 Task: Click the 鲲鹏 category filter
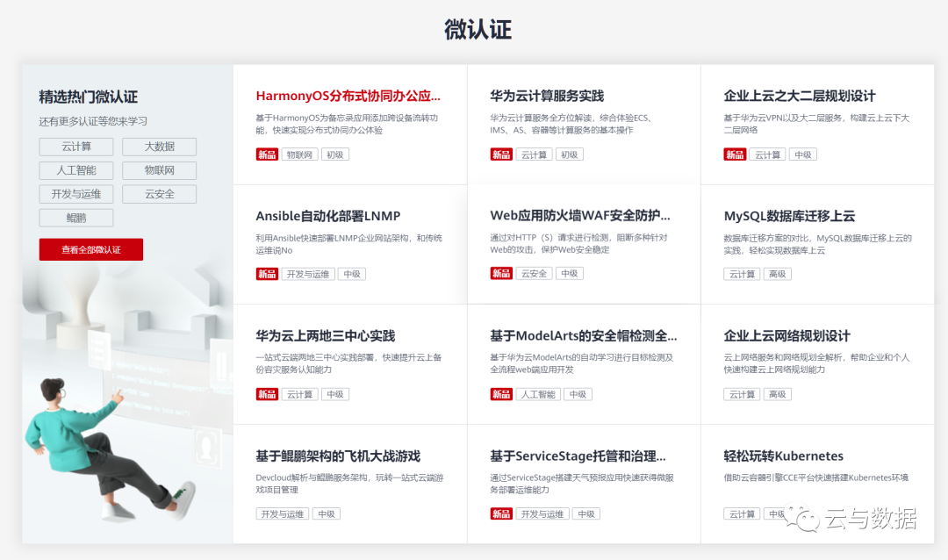(x=75, y=217)
